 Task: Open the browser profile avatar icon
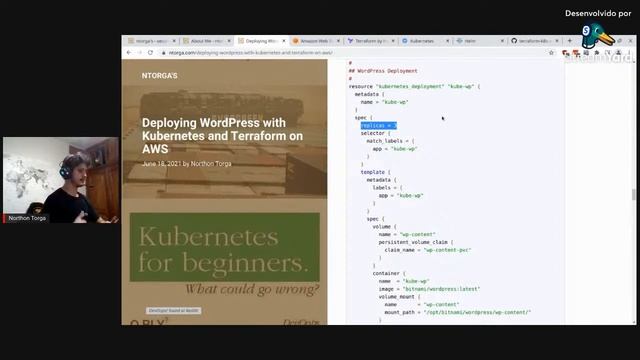click(x=618, y=53)
